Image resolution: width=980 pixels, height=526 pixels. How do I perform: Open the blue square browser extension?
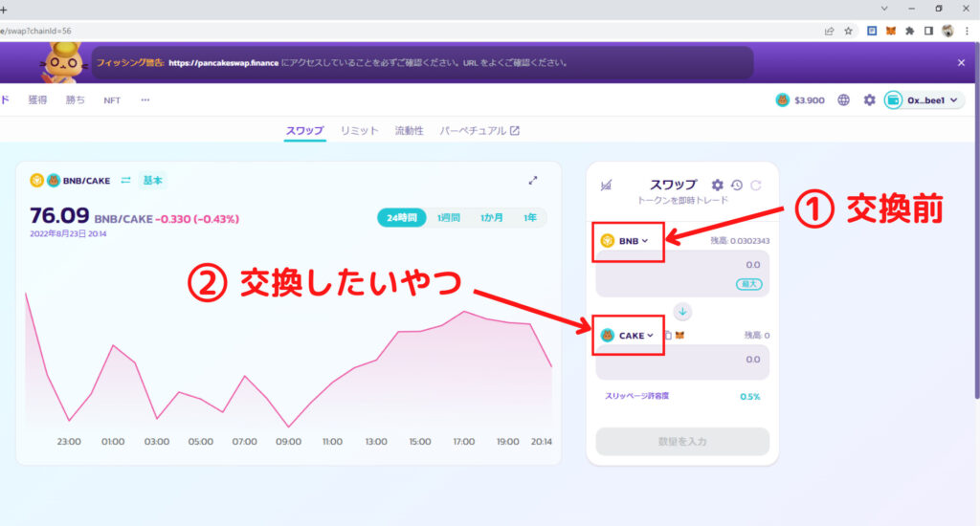point(872,31)
